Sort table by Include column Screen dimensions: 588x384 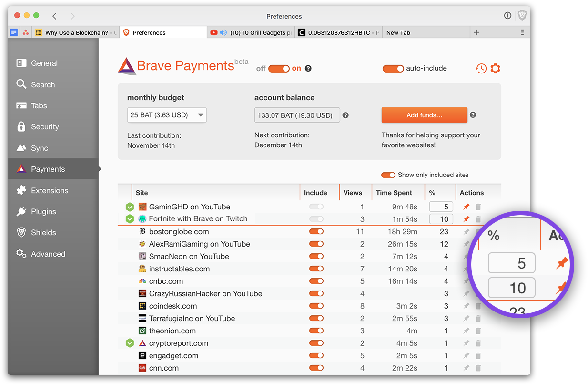point(315,193)
